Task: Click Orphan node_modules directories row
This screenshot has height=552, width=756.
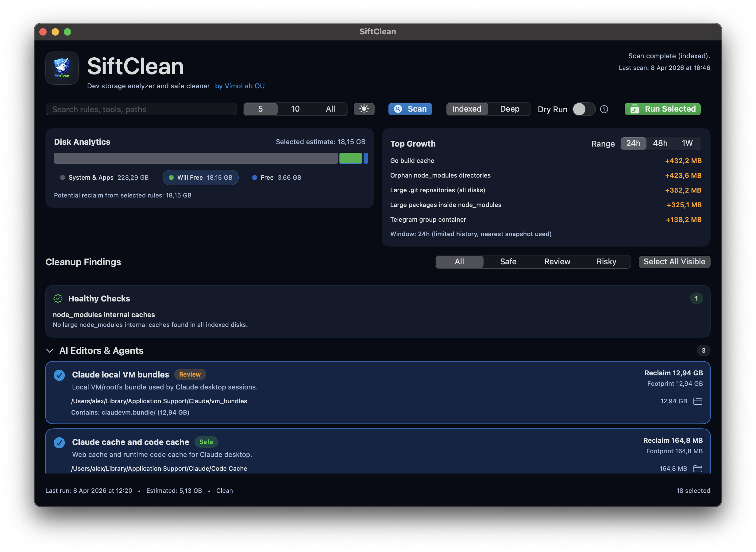Action: pyautogui.click(x=546, y=175)
